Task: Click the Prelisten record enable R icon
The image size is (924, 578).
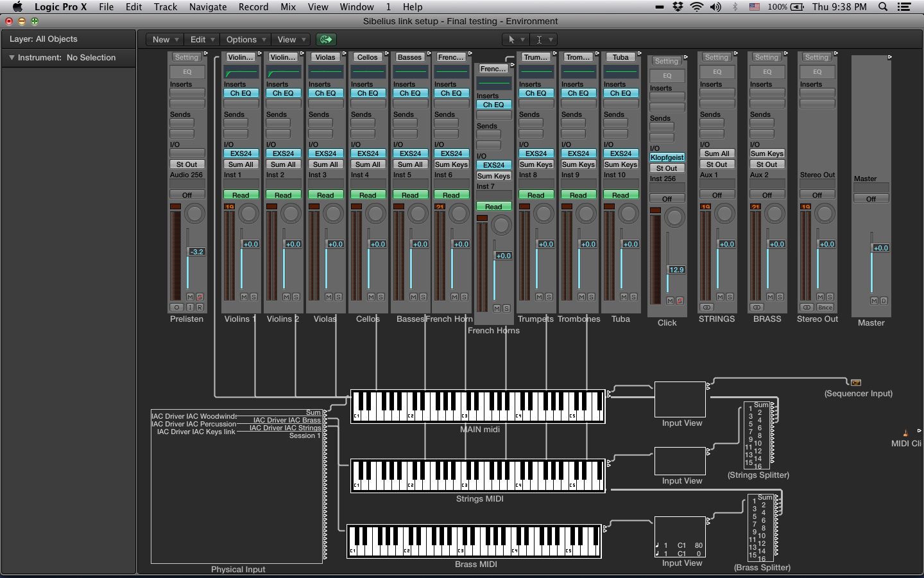Action: (x=200, y=308)
